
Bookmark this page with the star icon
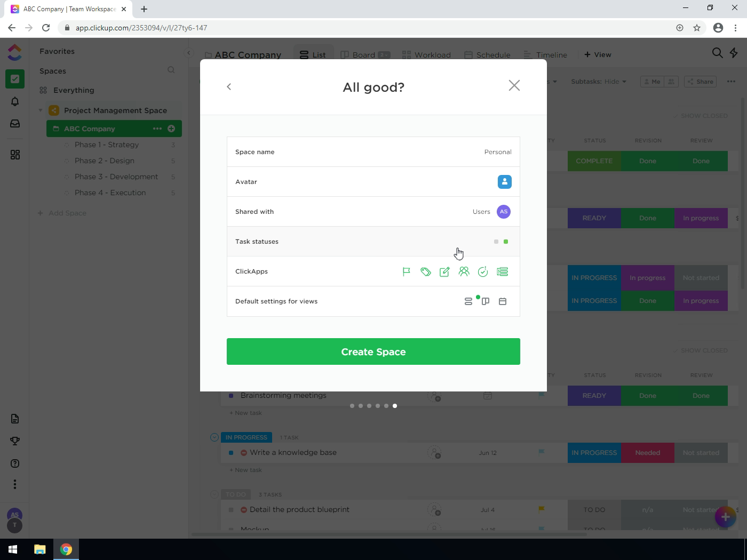[697, 28]
